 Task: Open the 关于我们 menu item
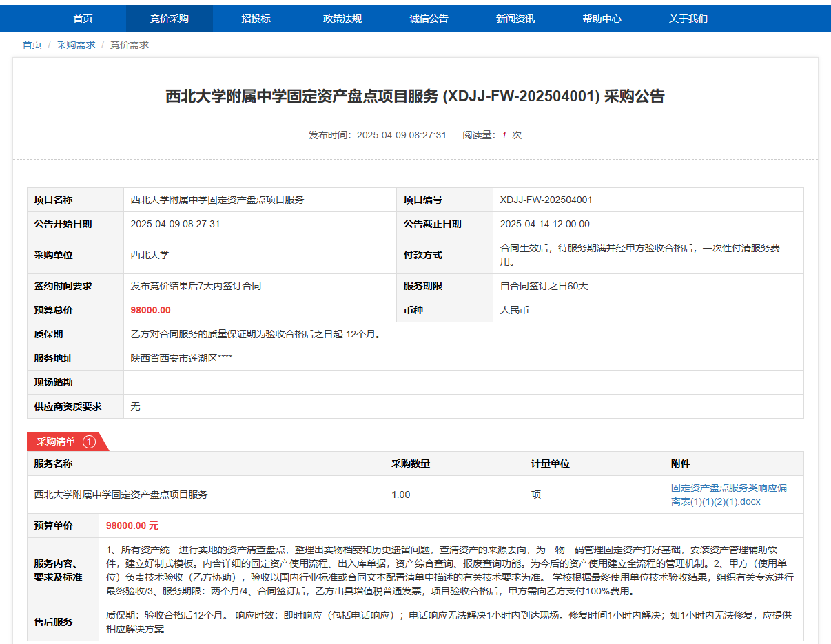coord(688,19)
